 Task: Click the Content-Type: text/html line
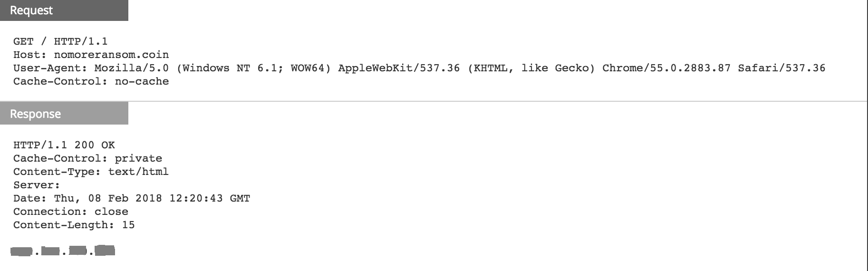pyautogui.click(x=91, y=172)
